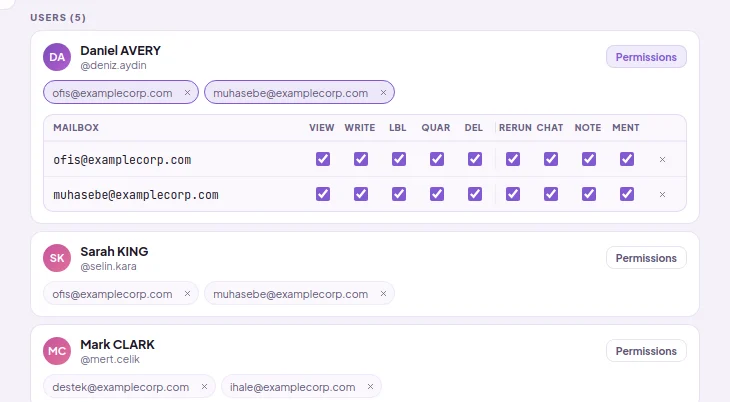The image size is (730, 402).
Task: Remove ofis@examplecorp.com chip from Daniel AVERY
Action: [x=187, y=93]
